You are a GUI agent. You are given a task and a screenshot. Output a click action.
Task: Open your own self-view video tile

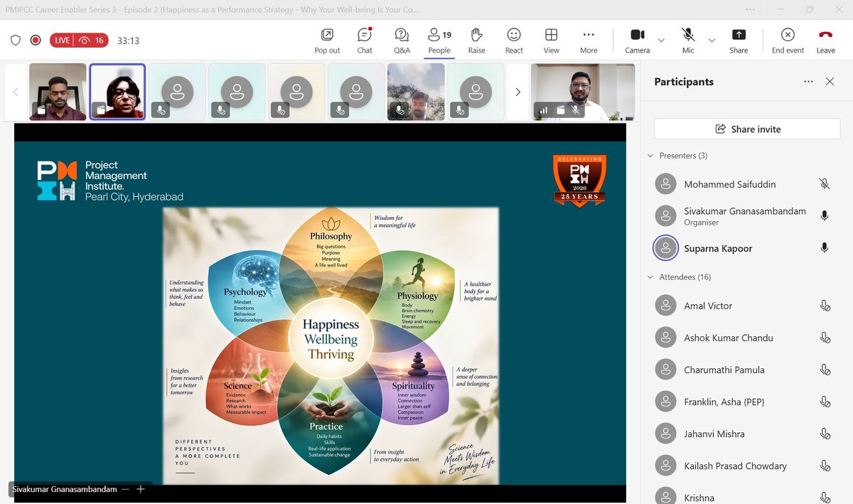(583, 92)
